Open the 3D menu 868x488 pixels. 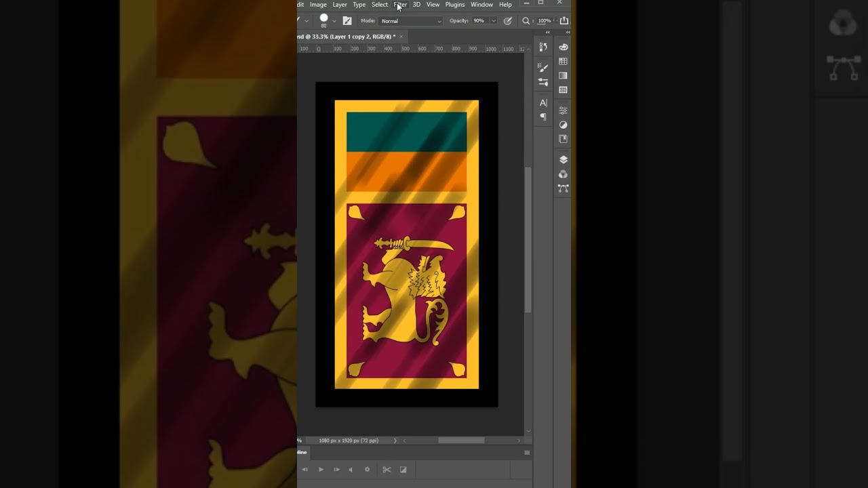(x=416, y=5)
